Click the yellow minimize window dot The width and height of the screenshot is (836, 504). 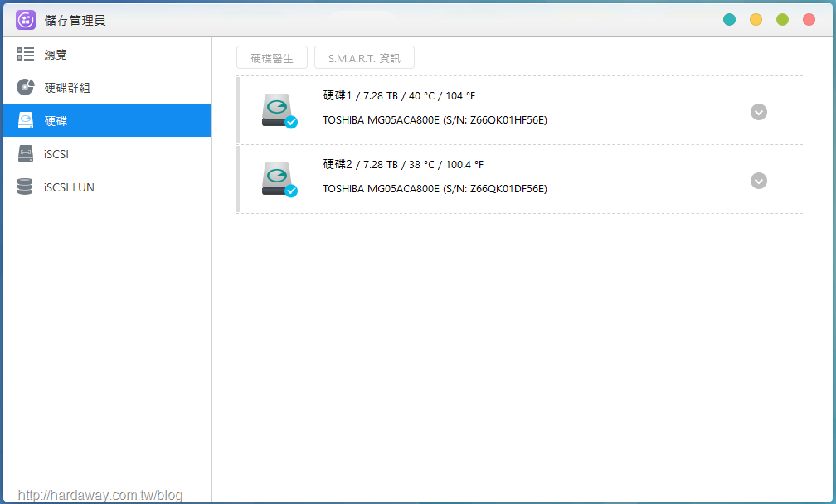tap(756, 20)
